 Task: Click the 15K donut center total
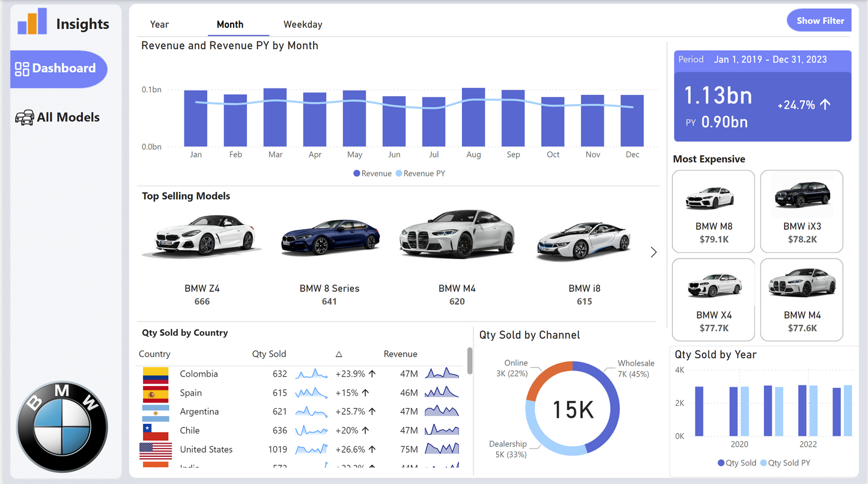click(572, 409)
